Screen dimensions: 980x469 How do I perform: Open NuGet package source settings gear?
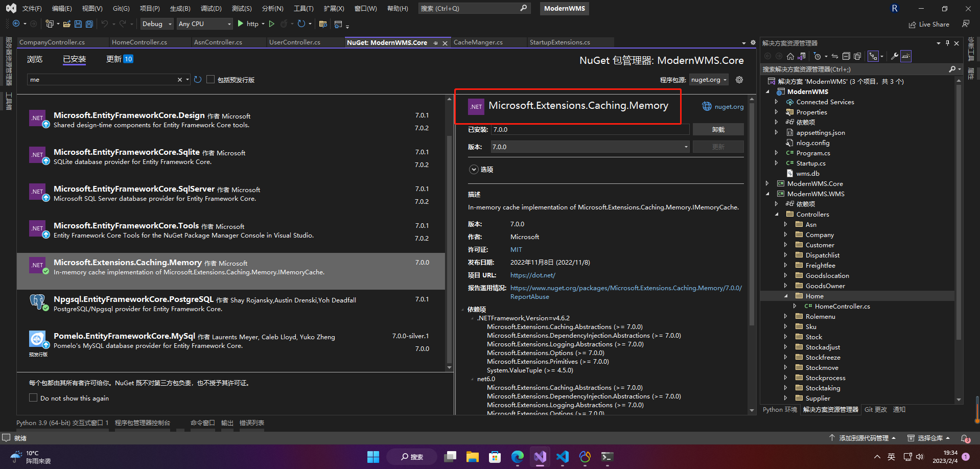[x=739, y=80]
